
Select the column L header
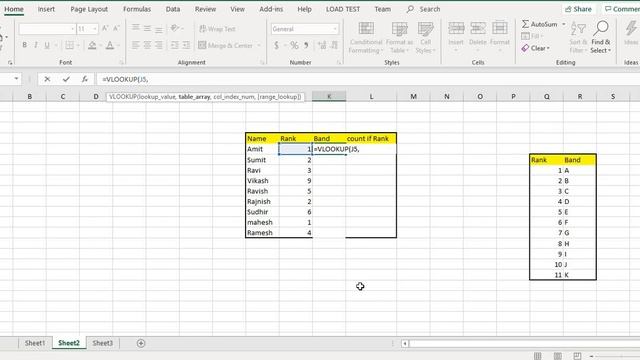click(x=371, y=97)
